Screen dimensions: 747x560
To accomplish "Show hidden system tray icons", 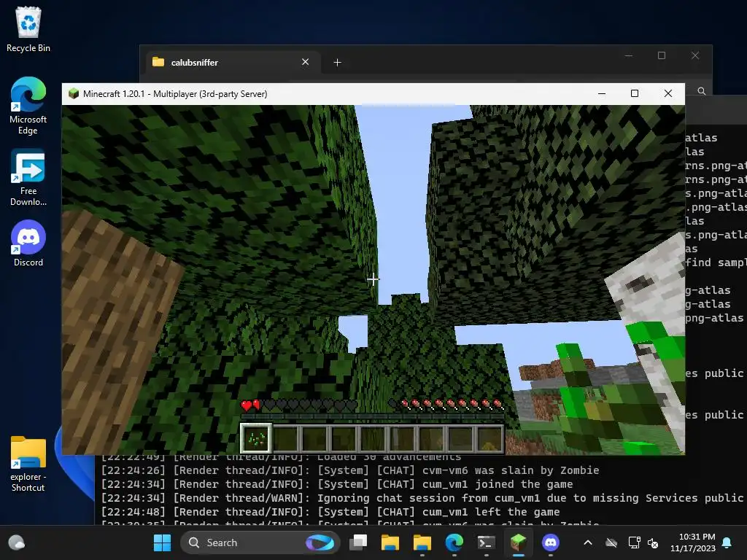I will point(588,542).
